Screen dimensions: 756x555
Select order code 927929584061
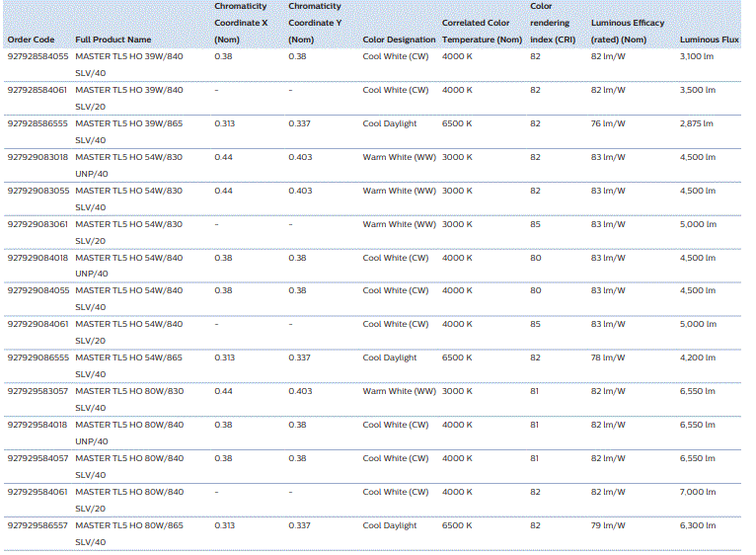click(38, 492)
